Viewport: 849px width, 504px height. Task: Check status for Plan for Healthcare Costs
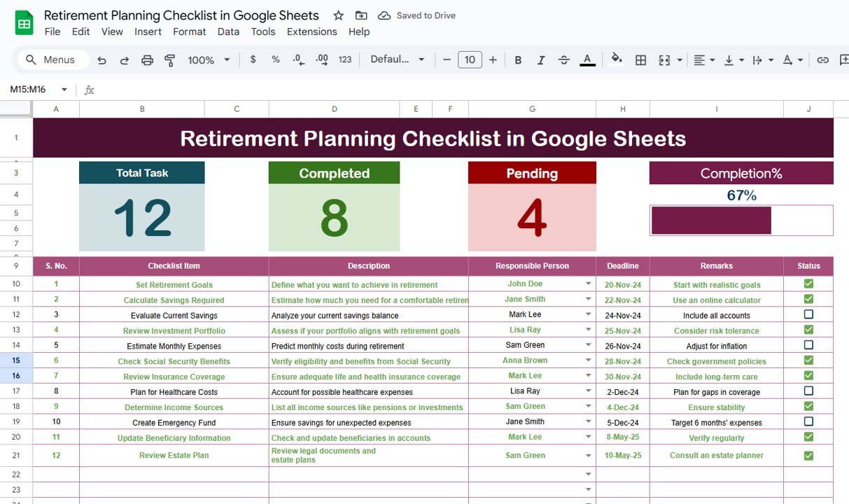pyautogui.click(x=808, y=391)
